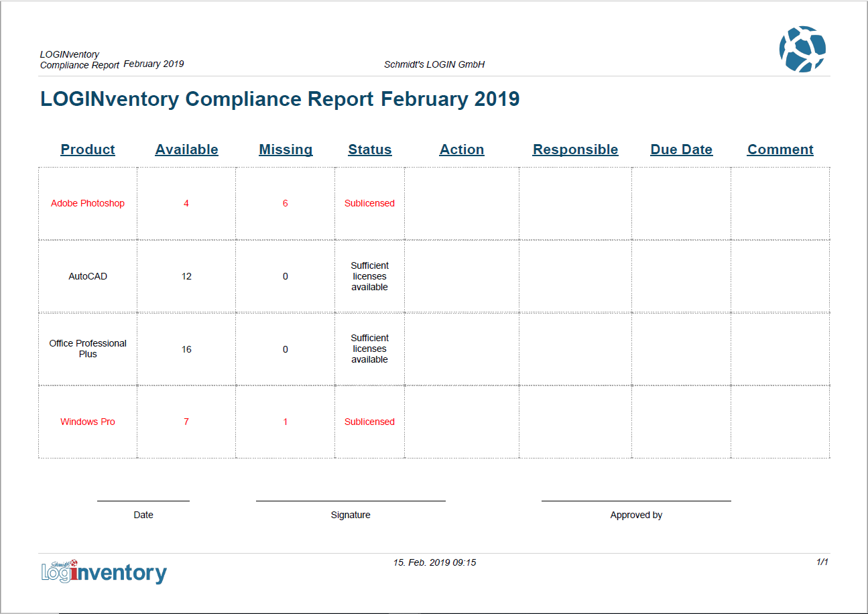Select the Windows Pro product cell
The height and width of the screenshot is (614, 868).
click(x=88, y=422)
